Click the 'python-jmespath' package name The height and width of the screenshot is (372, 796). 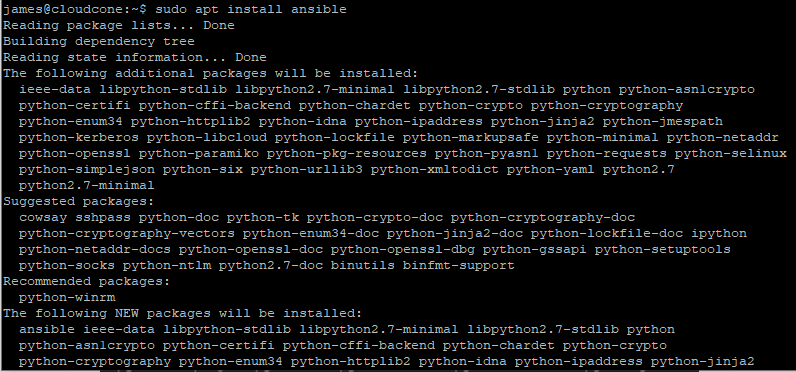[x=662, y=121]
